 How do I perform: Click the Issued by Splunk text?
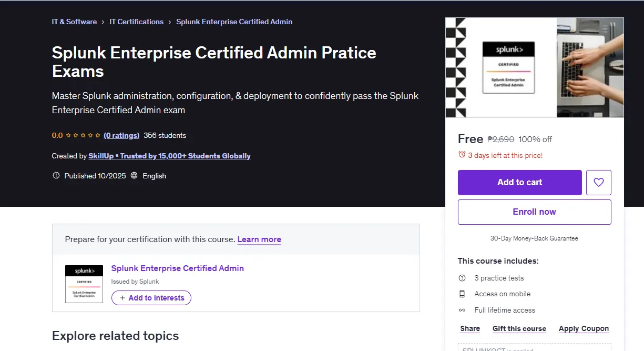[x=135, y=282]
